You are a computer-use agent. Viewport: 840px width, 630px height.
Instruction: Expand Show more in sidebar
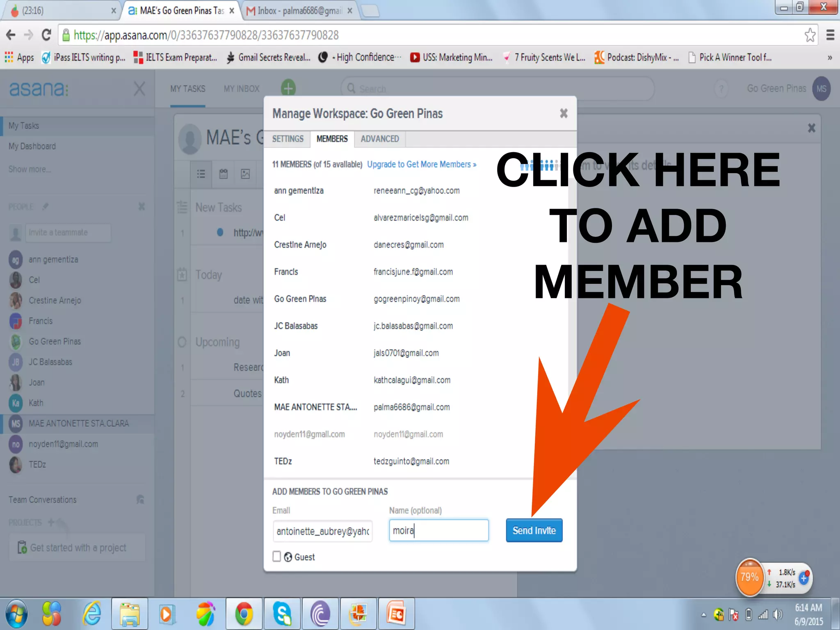(30, 169)
